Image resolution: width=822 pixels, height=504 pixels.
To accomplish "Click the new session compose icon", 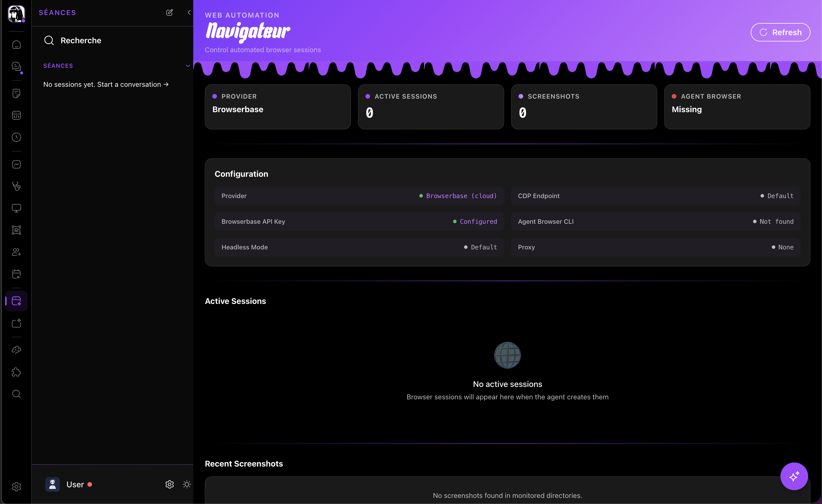I will tap(170, 12).
